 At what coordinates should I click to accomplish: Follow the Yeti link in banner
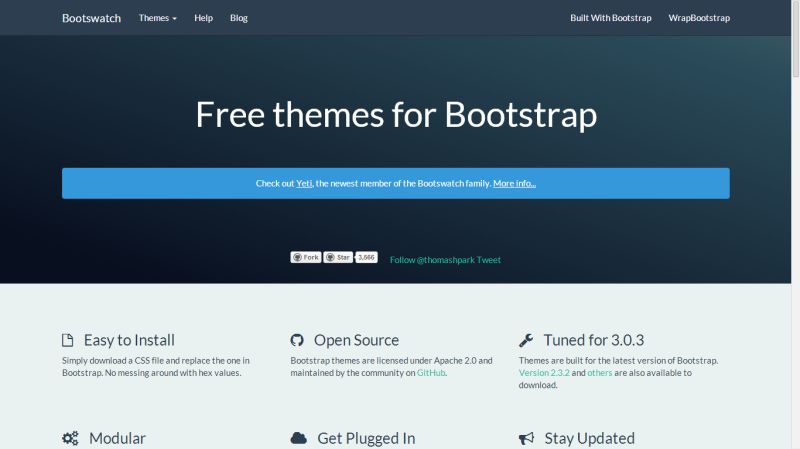coord(304,183)
